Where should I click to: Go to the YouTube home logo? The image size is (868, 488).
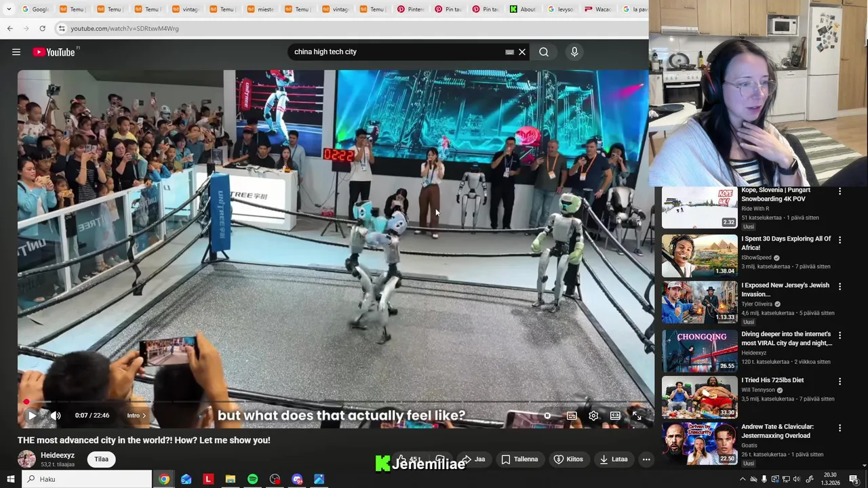point(53,52)
